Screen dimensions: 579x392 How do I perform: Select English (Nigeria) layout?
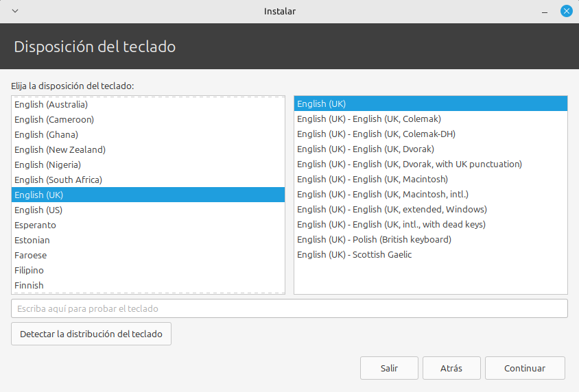pyautogui.click(x=148, y=165)
